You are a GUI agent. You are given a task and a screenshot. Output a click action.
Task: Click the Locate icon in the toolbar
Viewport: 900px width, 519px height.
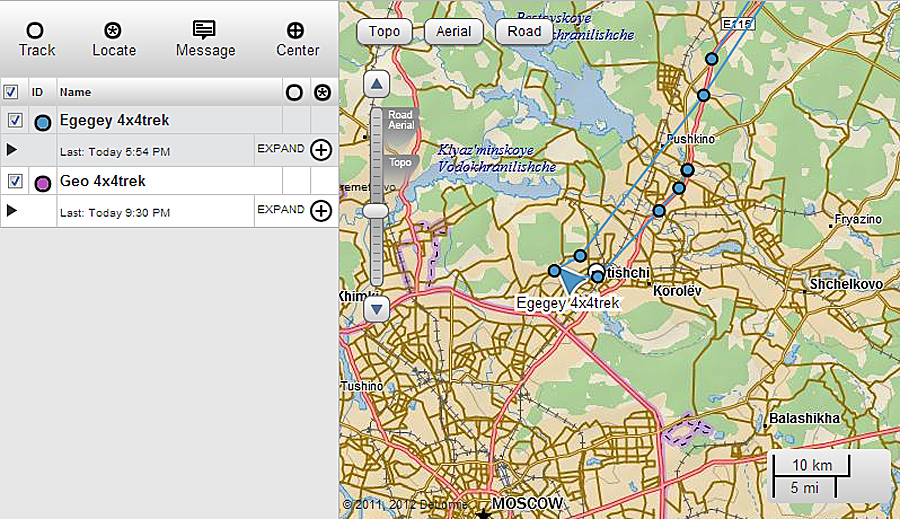114,31
